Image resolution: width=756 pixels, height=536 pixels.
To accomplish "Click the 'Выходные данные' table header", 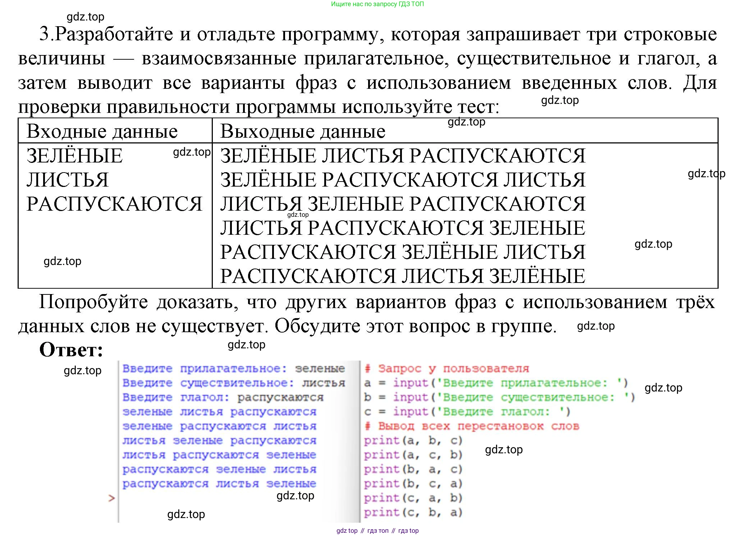I will click(x=303, y=131).
